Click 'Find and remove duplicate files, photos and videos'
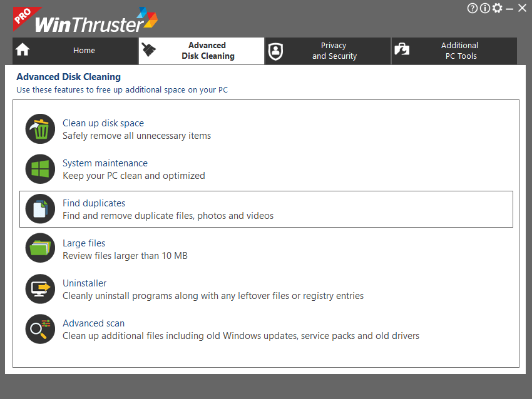This screenshot has height=399, width=532. point(168,216)
